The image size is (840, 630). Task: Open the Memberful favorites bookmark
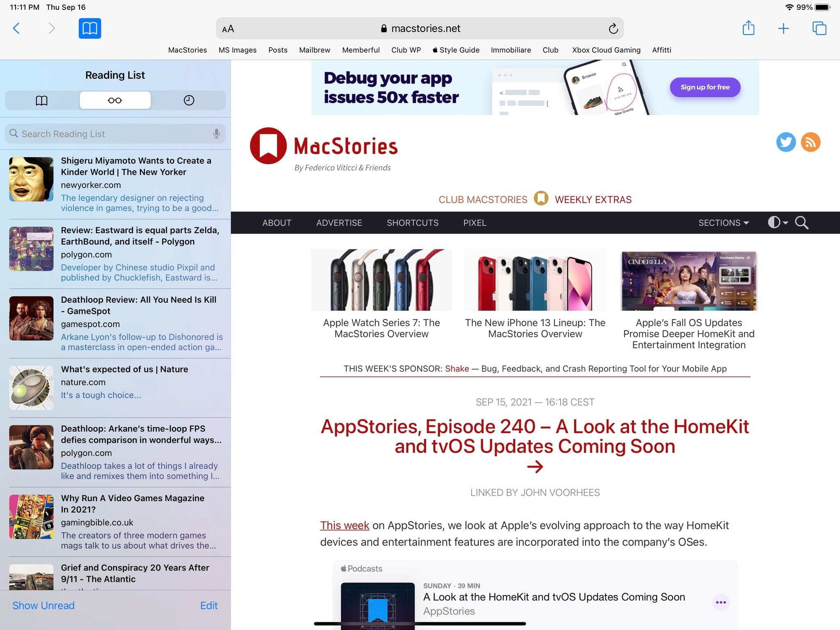pyautogui.click(x=361, y=50)
